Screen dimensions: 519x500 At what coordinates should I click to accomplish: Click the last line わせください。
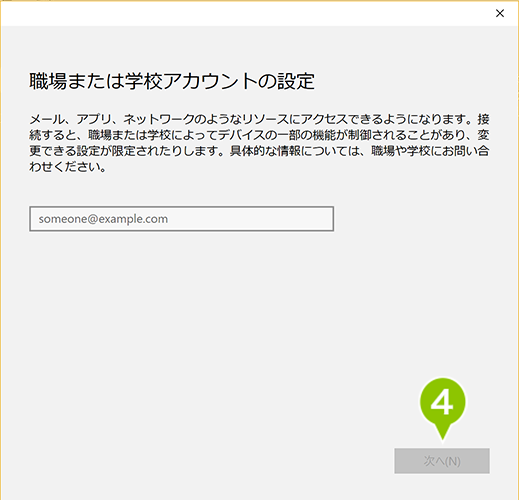(68, 167)
